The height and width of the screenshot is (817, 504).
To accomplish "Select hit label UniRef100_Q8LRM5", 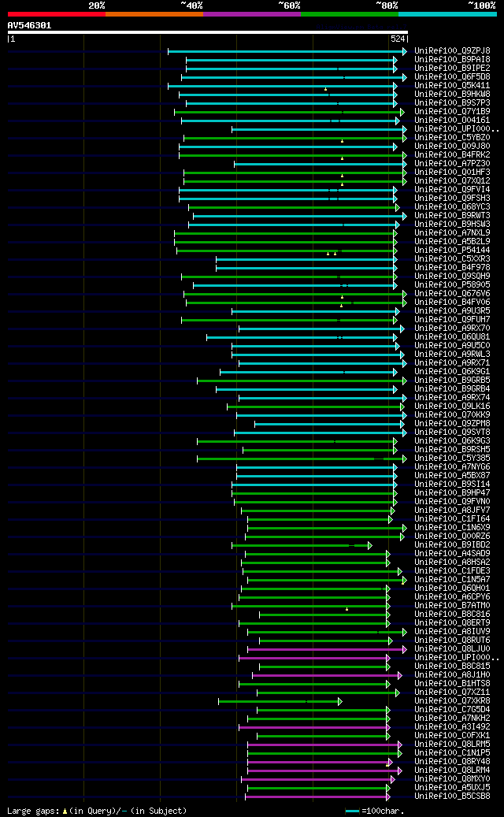I will pyautogui.click(x=452, y=743).
